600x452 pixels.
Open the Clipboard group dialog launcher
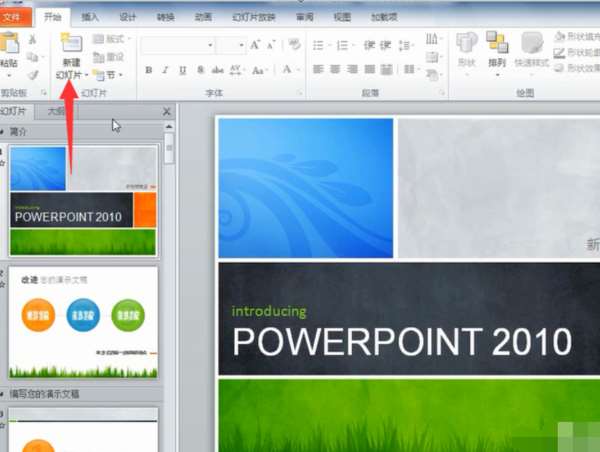pos(44,93)
